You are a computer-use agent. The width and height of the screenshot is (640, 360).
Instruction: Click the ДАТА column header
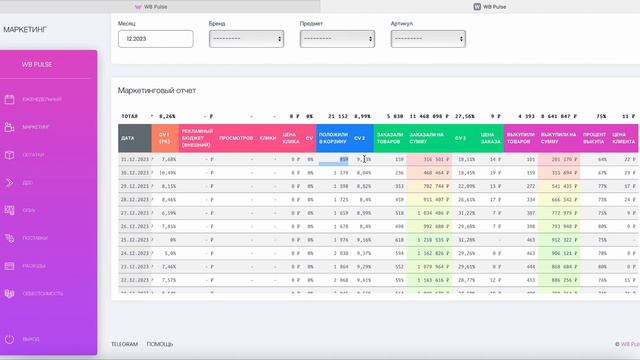tap(135, 138)
